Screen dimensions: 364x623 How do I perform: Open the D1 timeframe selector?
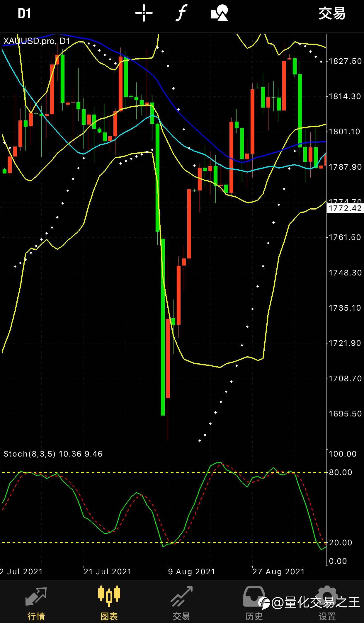[x=24, y=13]
